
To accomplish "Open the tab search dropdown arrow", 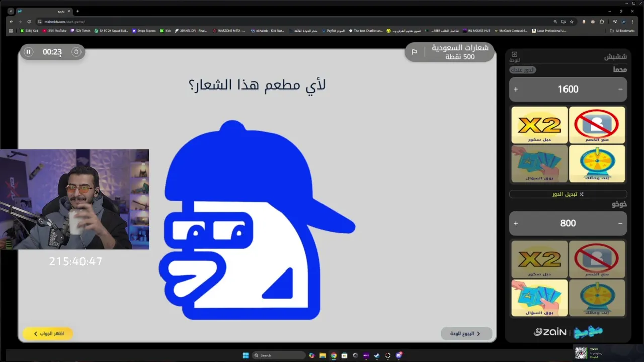I will 11,11.
